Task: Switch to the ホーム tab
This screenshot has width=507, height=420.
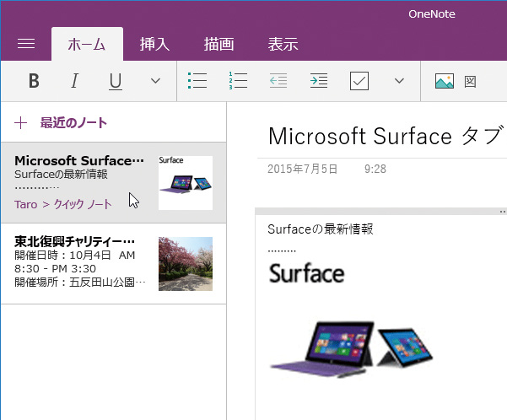Action: click(87, 44)
